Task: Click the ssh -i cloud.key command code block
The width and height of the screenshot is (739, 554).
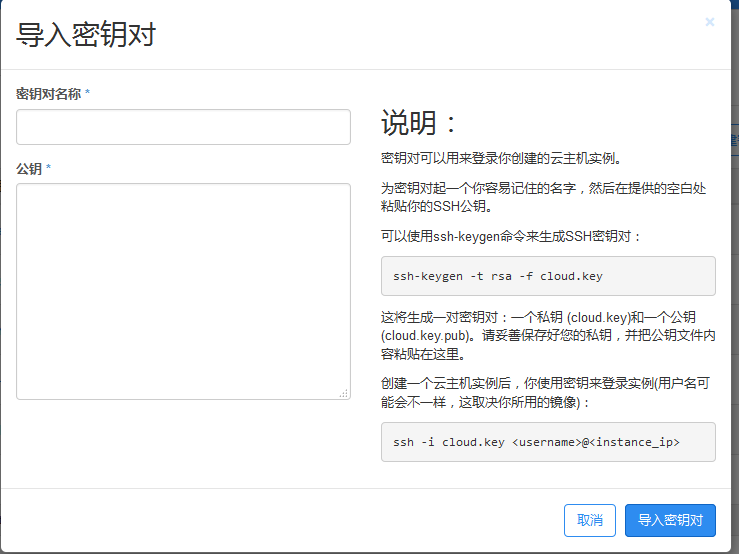Action: click(548, 442)
